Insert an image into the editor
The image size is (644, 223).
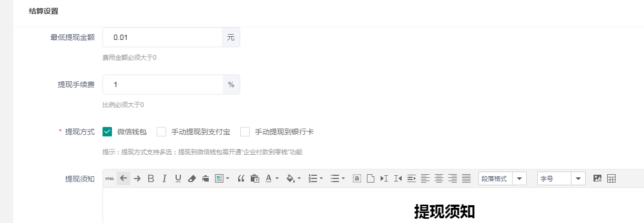pyautogui.click(x=597, y=178)
